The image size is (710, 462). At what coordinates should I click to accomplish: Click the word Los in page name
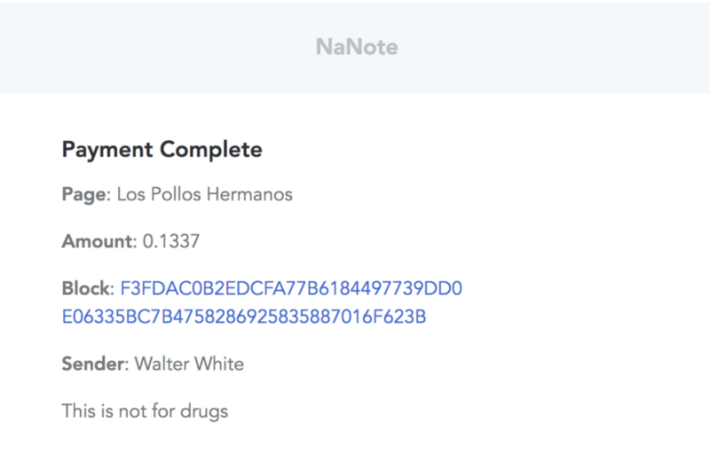tap(131, 194)
